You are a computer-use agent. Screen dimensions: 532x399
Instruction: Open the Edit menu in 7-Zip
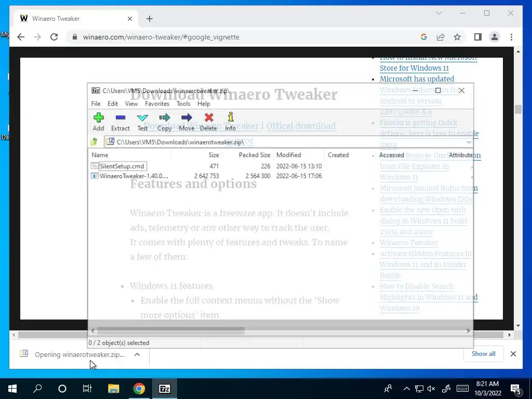(x=113, y=104)
